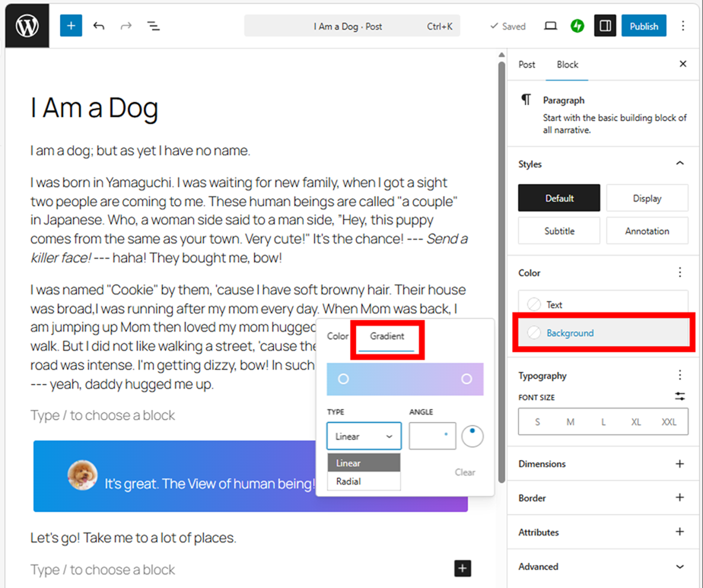Switch to the Color tab in popup
The image size is (703, 588).
[338, 336]
